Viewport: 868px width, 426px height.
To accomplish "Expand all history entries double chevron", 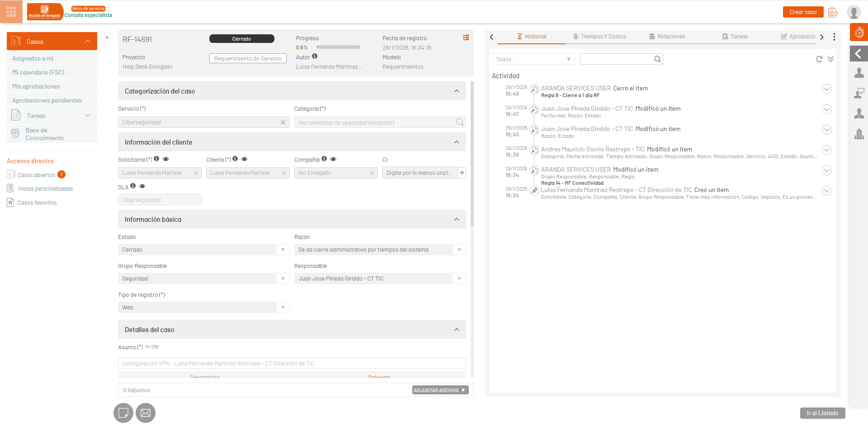I will (x=831, y=59).
